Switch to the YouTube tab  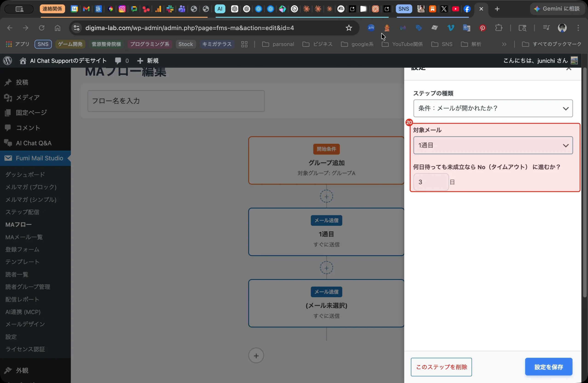[x=455, y=9]
